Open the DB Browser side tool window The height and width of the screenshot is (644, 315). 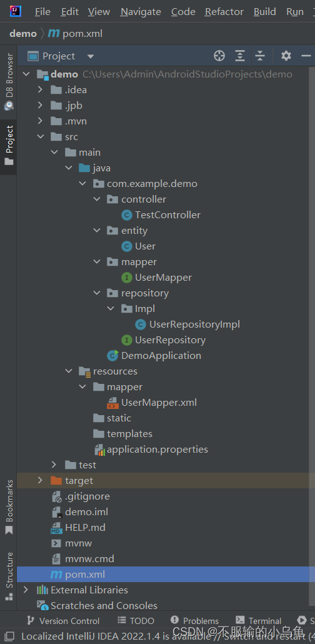point(9,81)
